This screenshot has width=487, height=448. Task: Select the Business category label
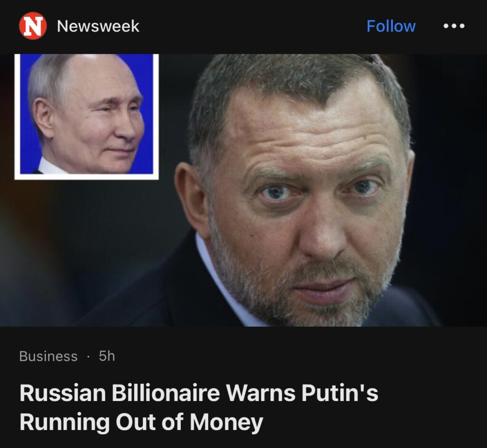coord(48,356)
